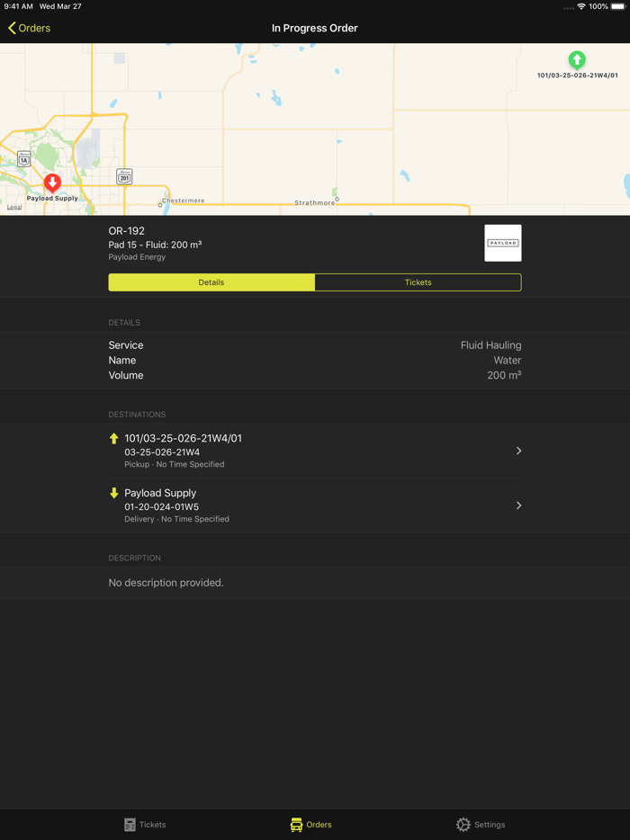Viewport: 630px width, 840px height.
Task: Tap the Highway 1A shield on map
Action: (23, 158)
